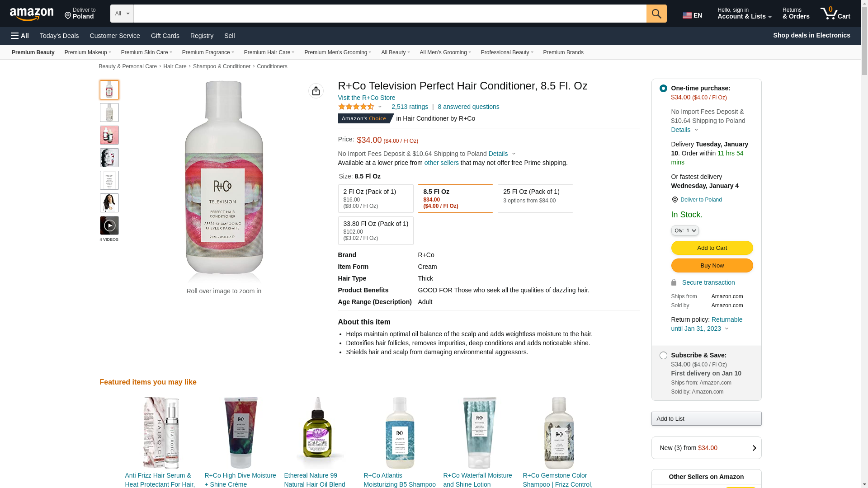The width and height of the screenshot is (868, 488).
Task: Select the One-time purchase option
Action: 663,89
